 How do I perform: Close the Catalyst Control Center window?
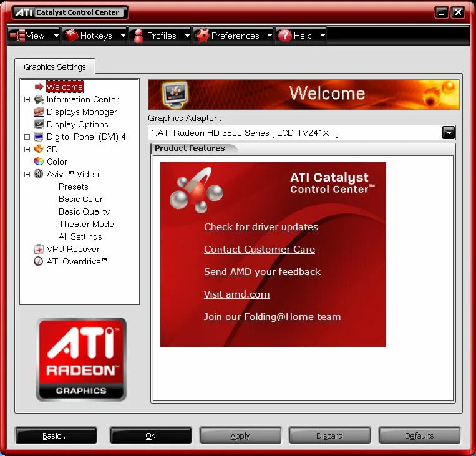point(458,12)
